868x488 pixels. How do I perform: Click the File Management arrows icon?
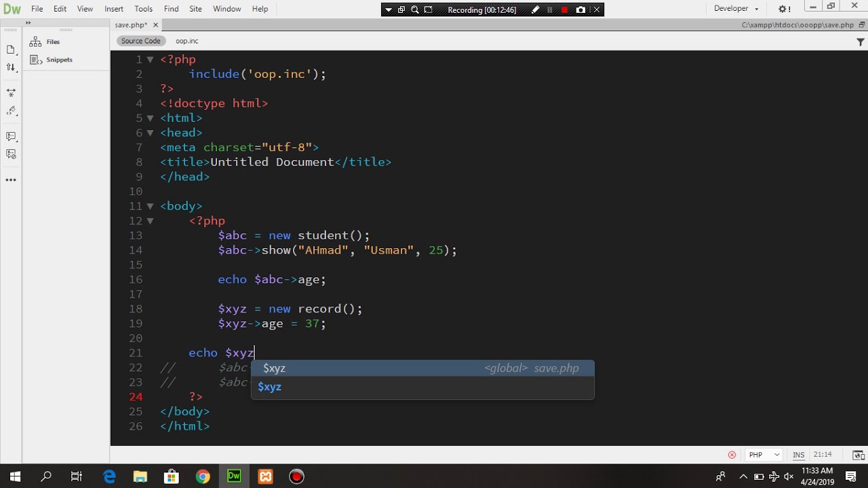tap(11, 67)
